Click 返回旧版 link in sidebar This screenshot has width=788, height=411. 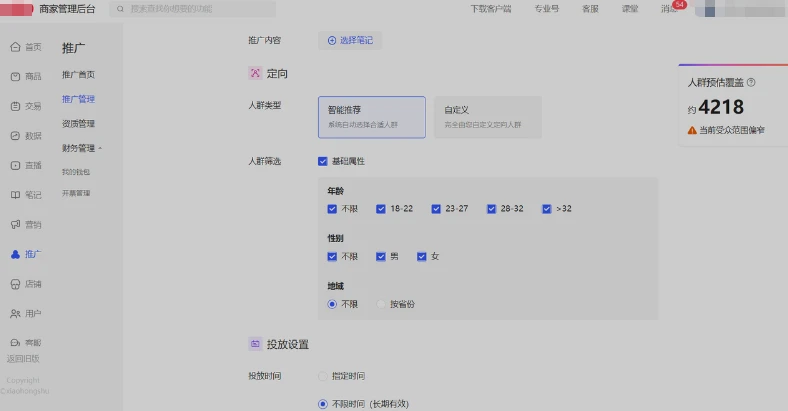[23, 359]
